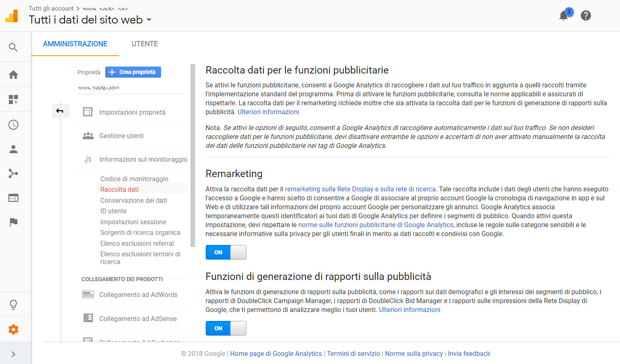Screen dimensions: 620x364
Task: Click the Collegamento ad AdSense icon
Action: pyautogui.click(x=88, y=318)
